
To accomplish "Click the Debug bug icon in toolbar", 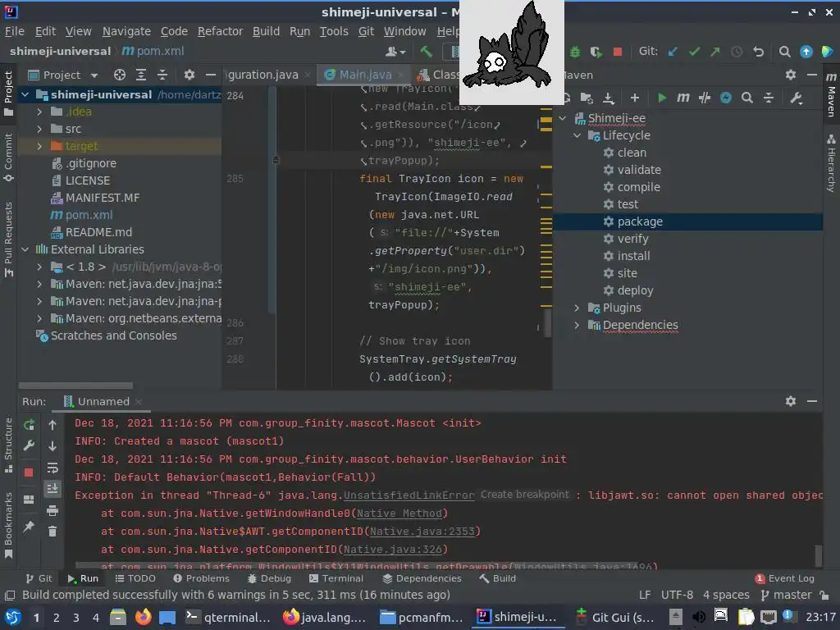I will tap(575, 52).
